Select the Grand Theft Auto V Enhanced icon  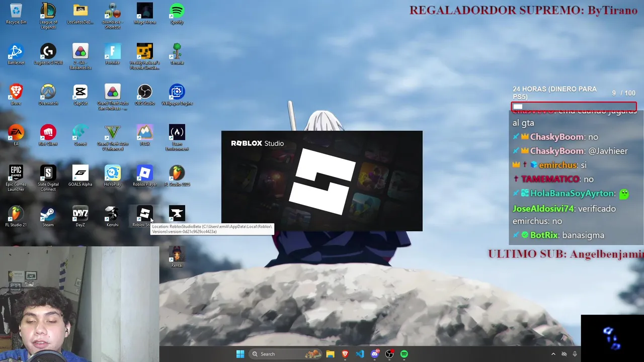point(113,138)
